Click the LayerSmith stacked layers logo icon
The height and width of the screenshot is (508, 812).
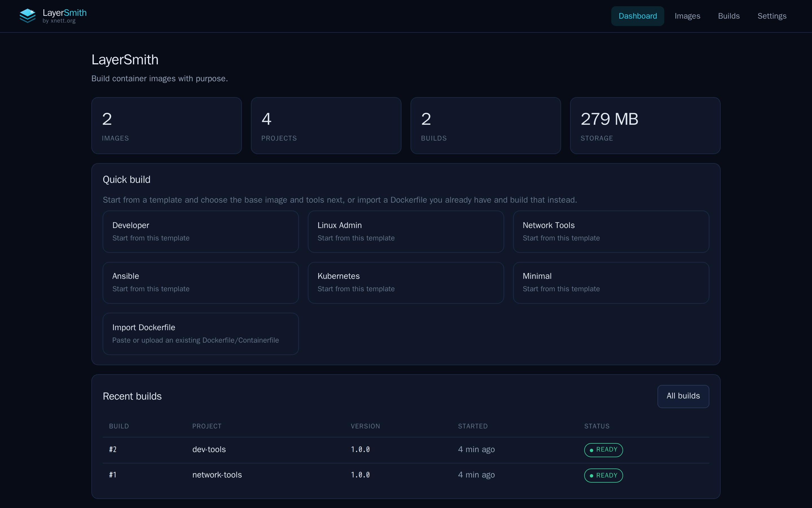click(x=28, y=16)
